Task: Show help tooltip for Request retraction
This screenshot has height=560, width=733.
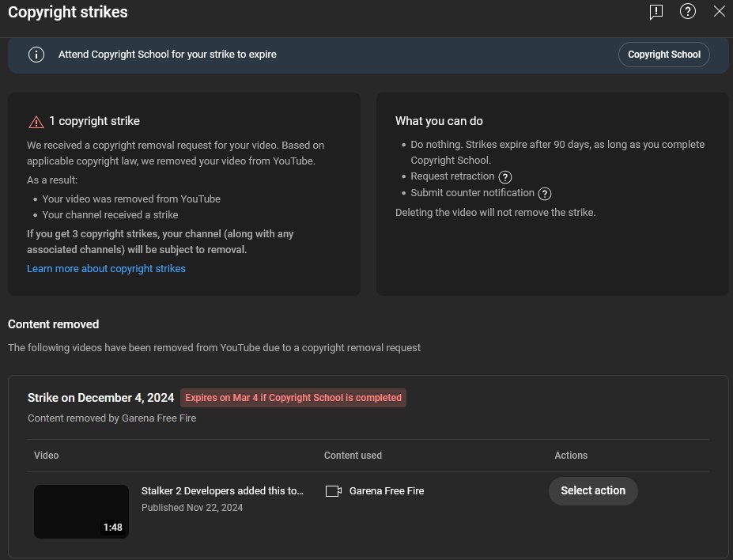Action: (x=504, y=177)
